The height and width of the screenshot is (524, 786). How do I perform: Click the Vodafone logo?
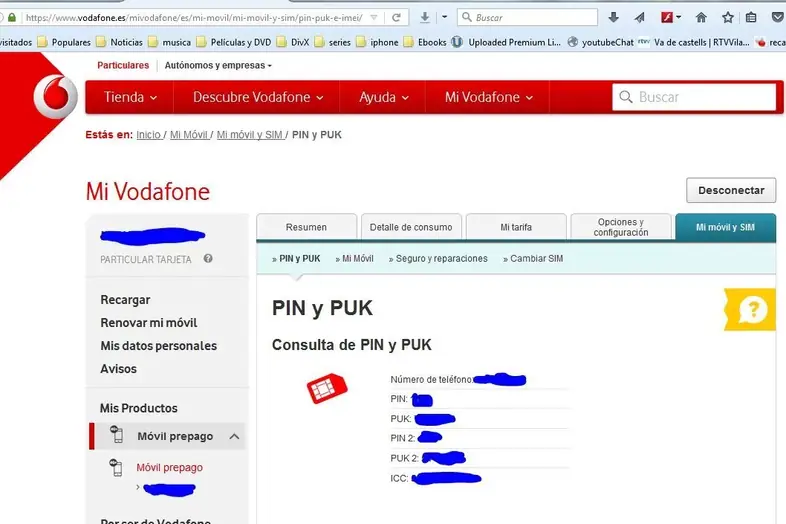click(55, 96)
